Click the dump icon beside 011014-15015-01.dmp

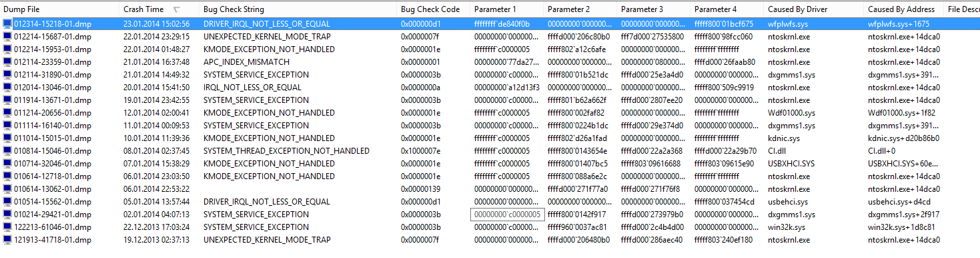(x=7, y=138)
